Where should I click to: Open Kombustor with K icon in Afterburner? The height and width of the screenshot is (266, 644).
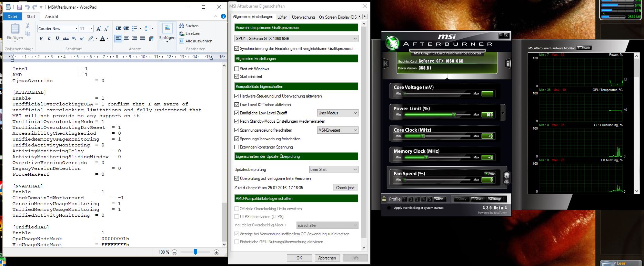pos(385,63)
